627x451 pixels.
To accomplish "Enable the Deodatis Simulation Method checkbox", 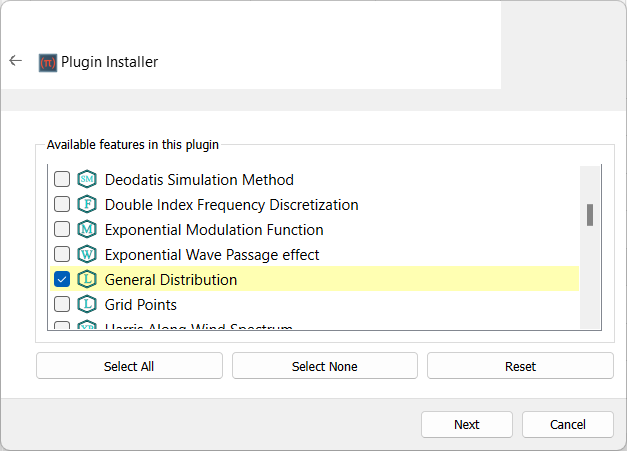I will (62, 180).
